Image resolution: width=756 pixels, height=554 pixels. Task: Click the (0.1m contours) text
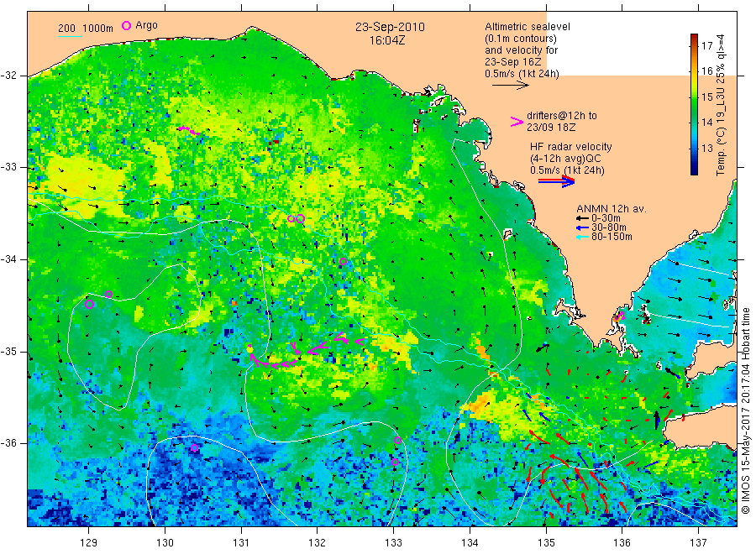(521, 39)
